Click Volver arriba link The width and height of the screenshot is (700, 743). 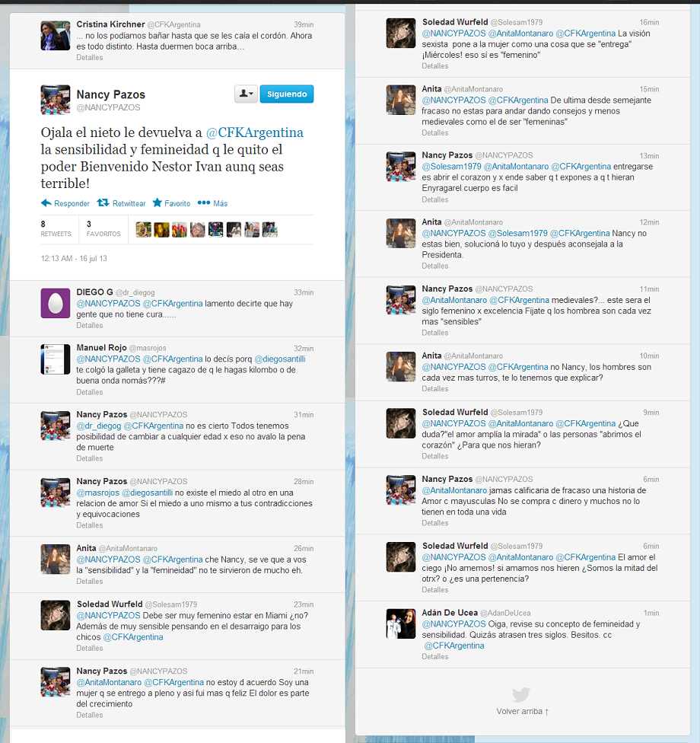coord(523,711)
